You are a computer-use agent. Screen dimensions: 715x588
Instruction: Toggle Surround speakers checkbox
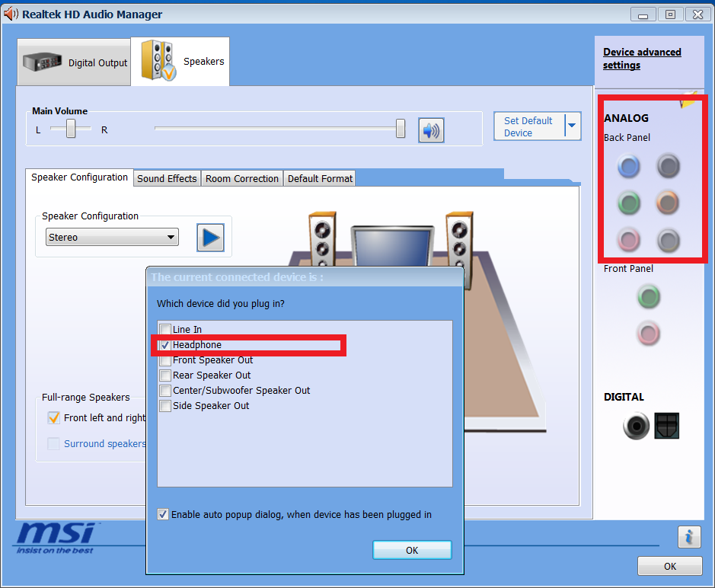pos(53,443)
